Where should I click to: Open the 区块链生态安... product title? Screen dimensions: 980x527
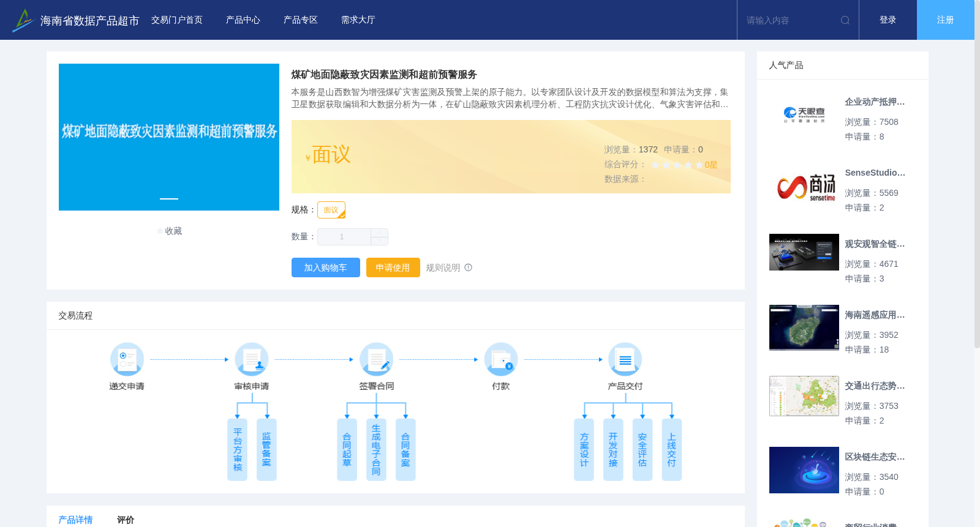875,457
